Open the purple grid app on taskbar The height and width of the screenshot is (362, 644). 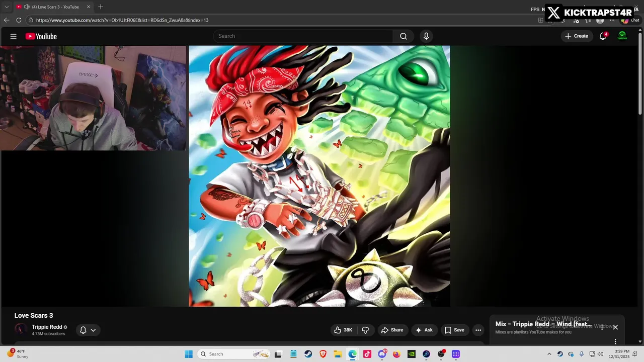456,354
